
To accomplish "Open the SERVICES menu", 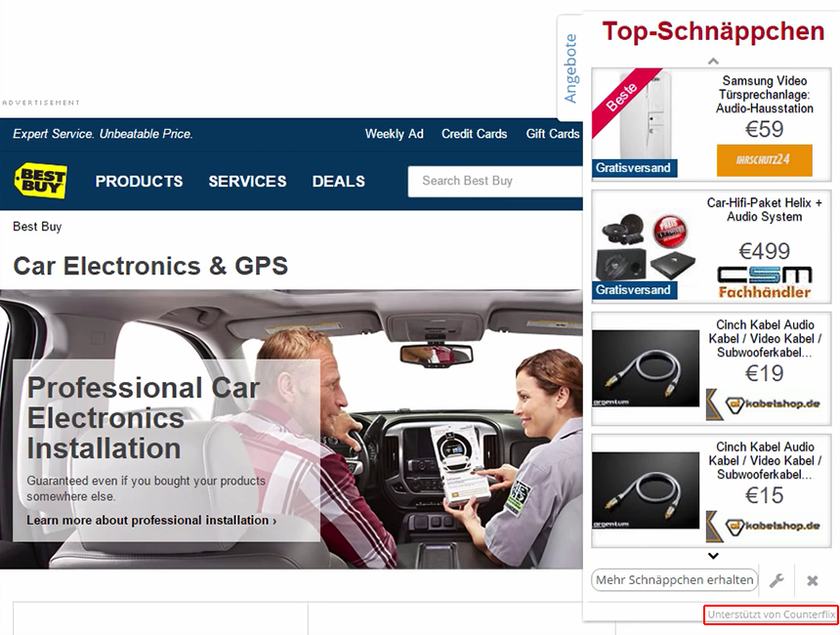I will click(x=247, y=182).
